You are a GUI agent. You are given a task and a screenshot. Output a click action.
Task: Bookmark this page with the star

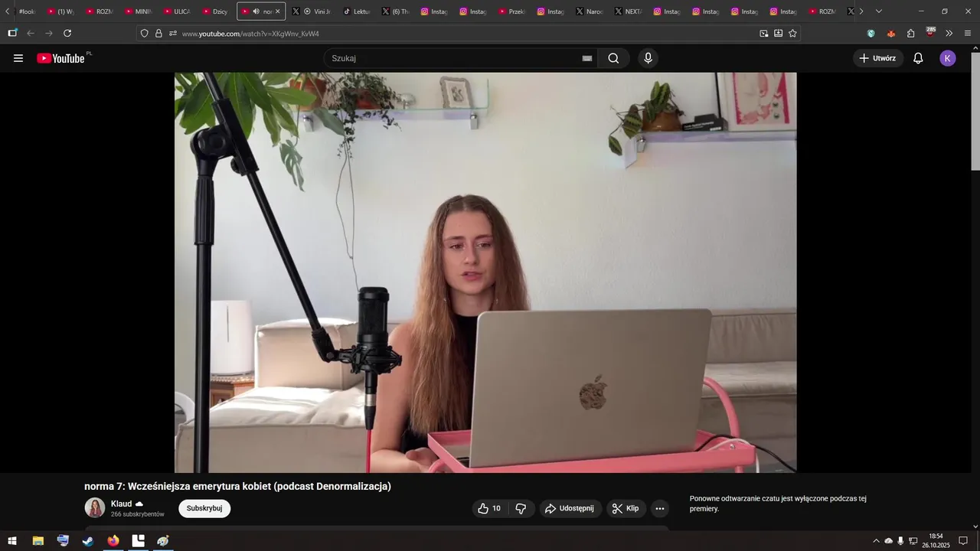pyautogui.click(x=792, y=34)
